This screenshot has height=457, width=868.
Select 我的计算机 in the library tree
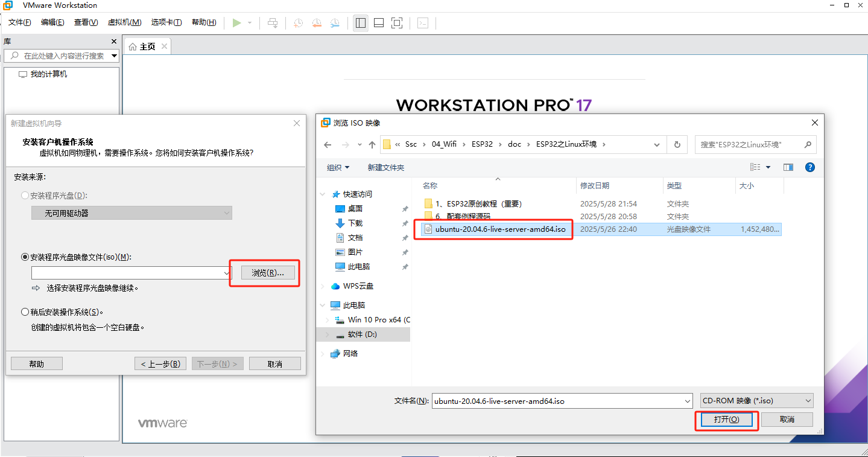tap(49, 74)
